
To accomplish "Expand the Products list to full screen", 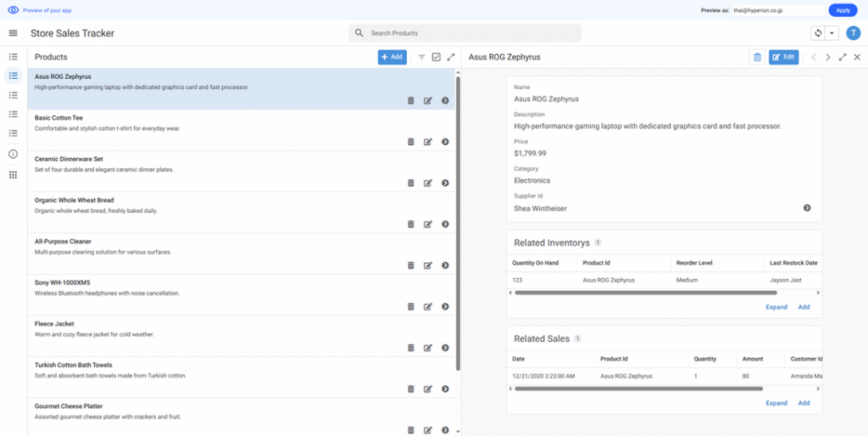I will (451, 57).
